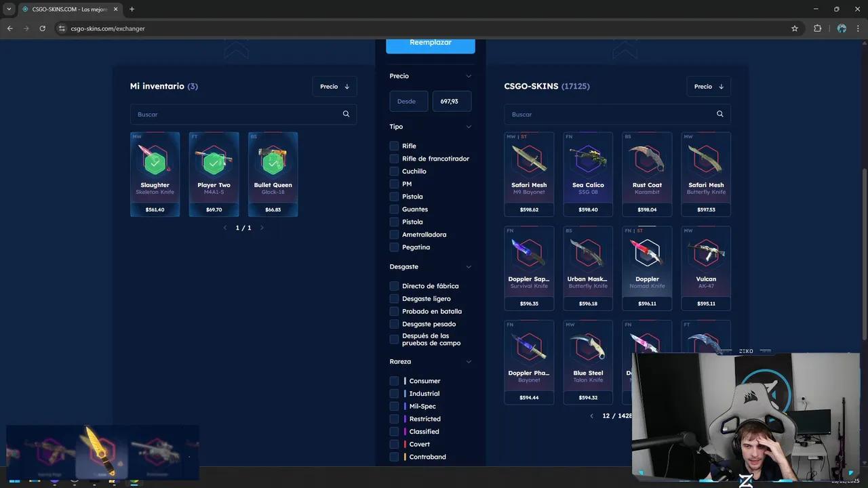Go to previous page of CSGO-SKINS list
Image resolution: width=868 pixels, height=488 pixels.
coord(591,415)
